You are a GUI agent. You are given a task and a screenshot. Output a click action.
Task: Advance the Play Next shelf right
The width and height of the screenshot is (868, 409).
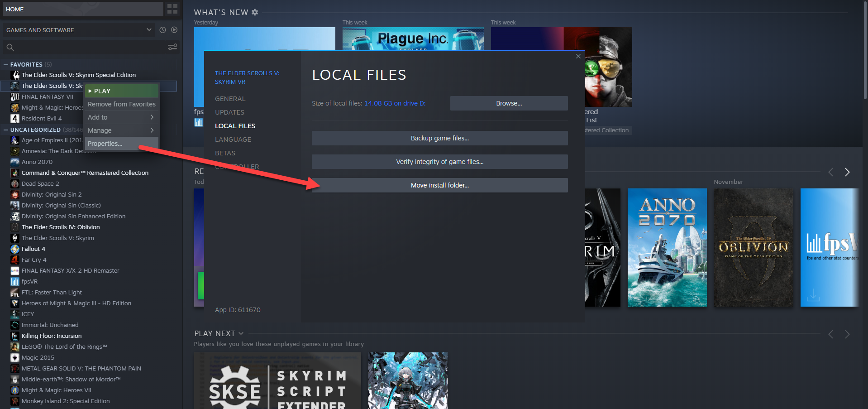847,334
